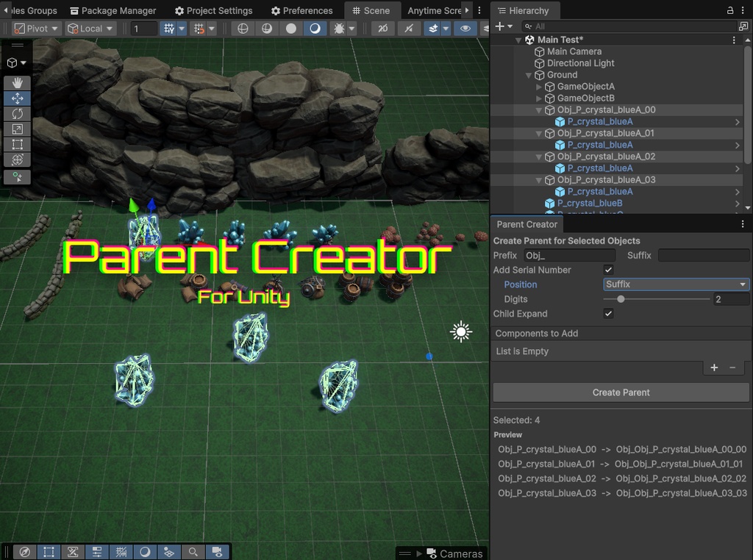Viewport: 753px width, 560px height.
Task: Open the scene effects dropdown arrow
Action: coord(446,29)
